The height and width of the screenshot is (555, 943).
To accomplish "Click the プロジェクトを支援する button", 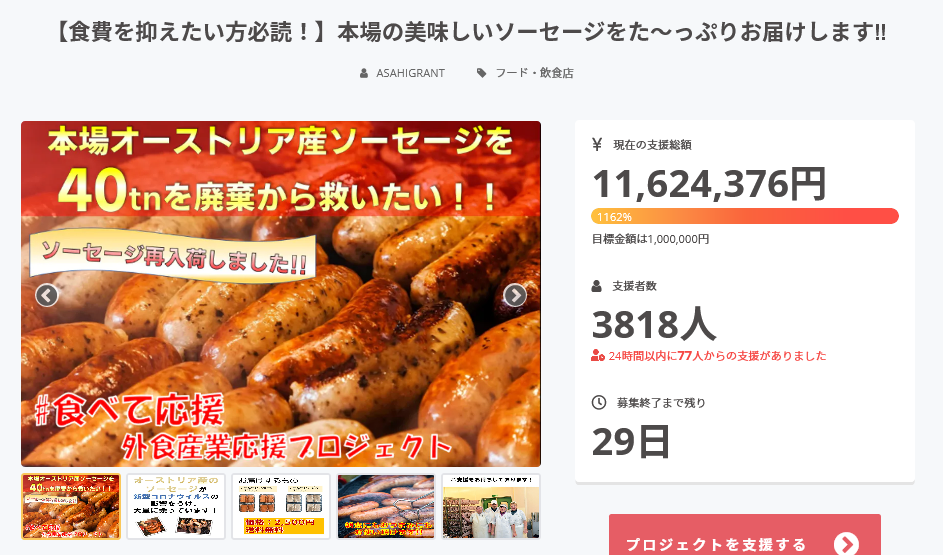I will tap(745, 535).
